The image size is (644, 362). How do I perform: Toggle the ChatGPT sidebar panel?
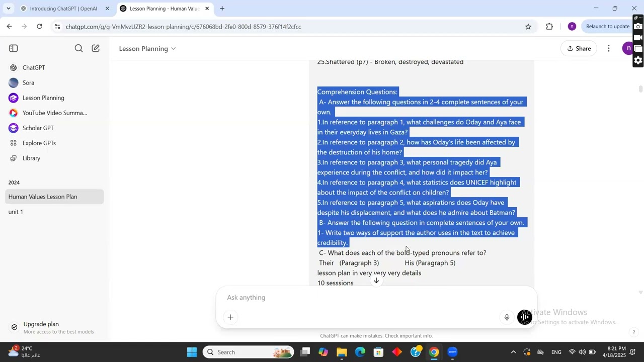click(x=14, y=48)
